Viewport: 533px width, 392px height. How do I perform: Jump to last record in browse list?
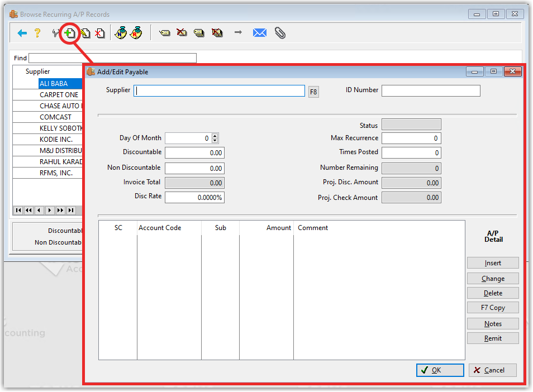pos(71,211)
